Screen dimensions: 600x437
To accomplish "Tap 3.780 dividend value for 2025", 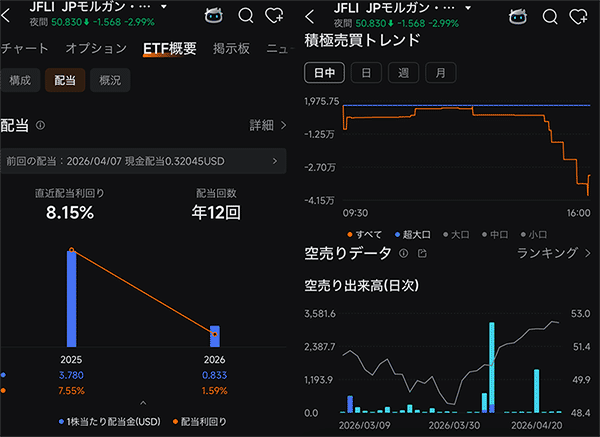I will (x=71, y=375).
